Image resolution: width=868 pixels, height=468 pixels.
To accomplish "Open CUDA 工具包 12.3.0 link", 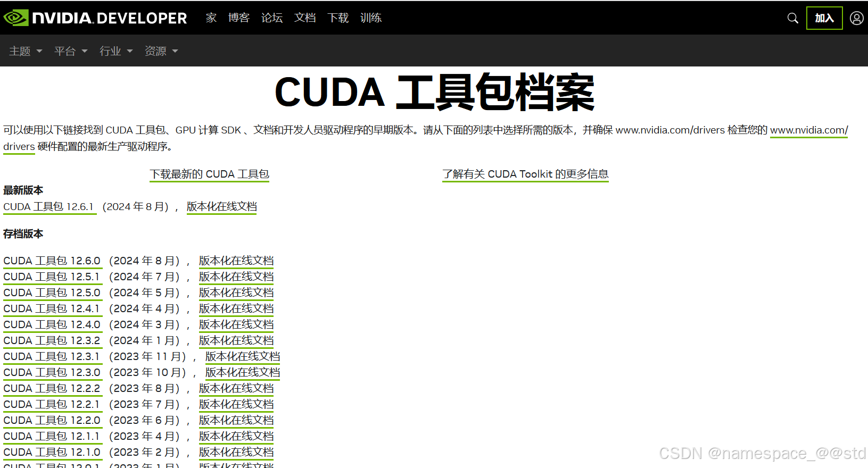I will pos(52,373).
